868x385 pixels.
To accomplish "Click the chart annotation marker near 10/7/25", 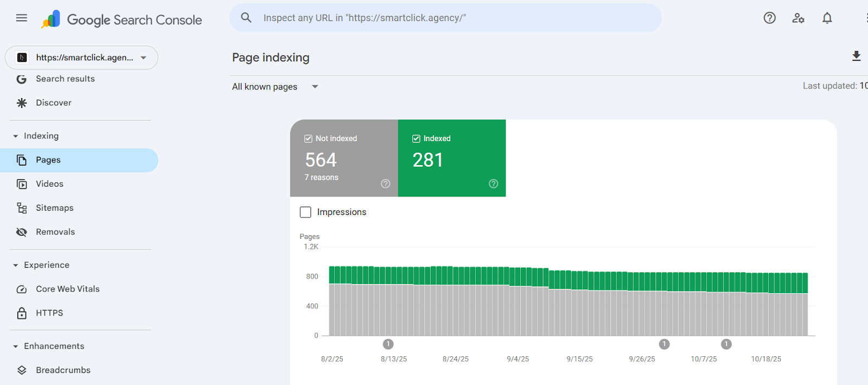I will (726, 344).
